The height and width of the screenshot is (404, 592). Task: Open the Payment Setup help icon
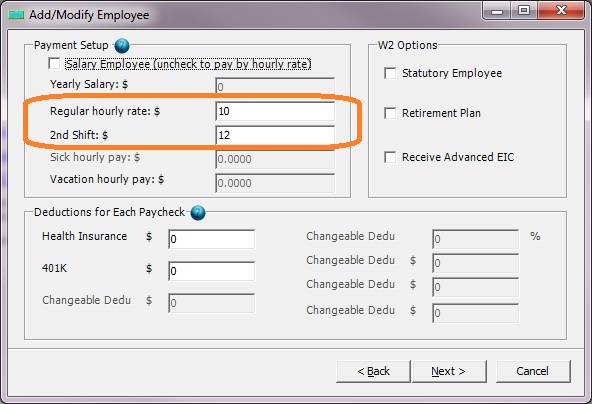pyautogui.click(x=122, y=46)
